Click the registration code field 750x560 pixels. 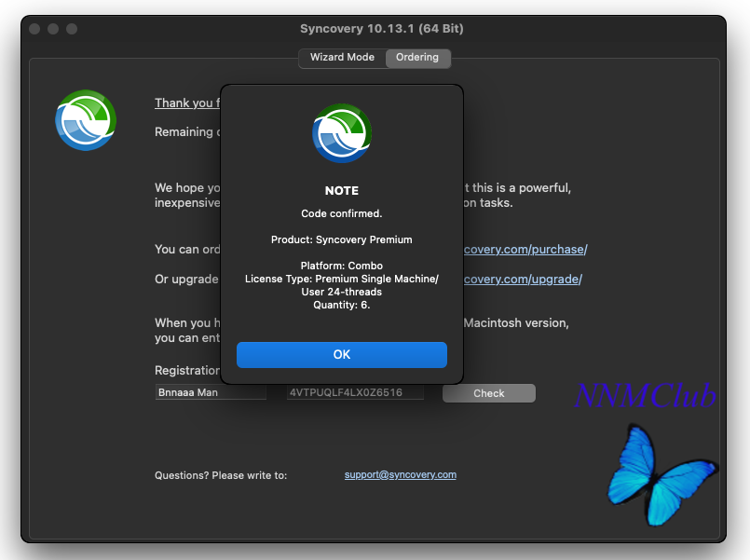pyautogui.click(x=354, y=392)
